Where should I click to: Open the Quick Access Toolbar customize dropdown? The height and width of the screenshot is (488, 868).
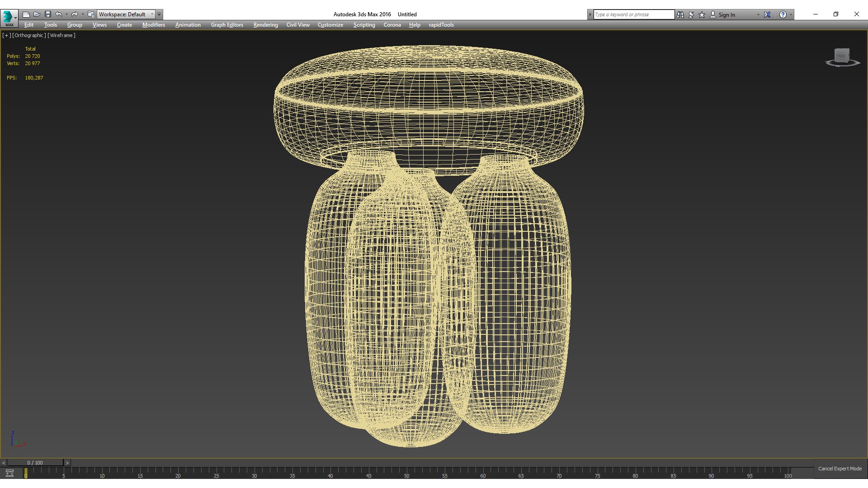click(159, 14)
